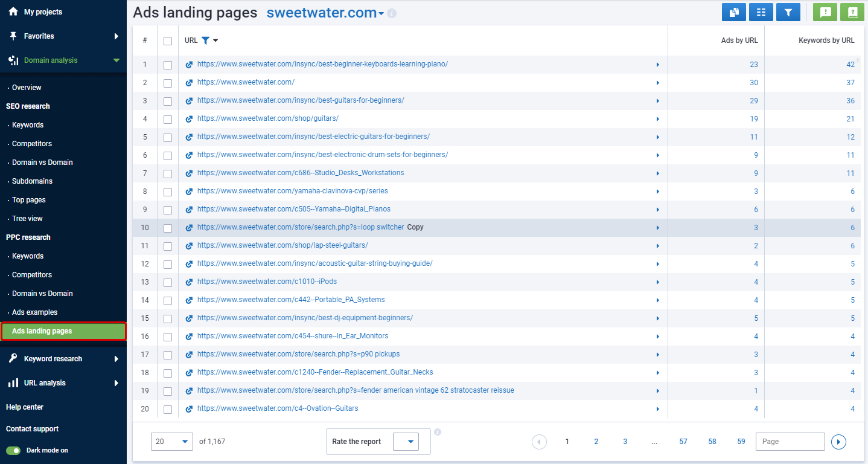
Task: Sort by the Keywords by URL column header
Action: click(826, 40)
